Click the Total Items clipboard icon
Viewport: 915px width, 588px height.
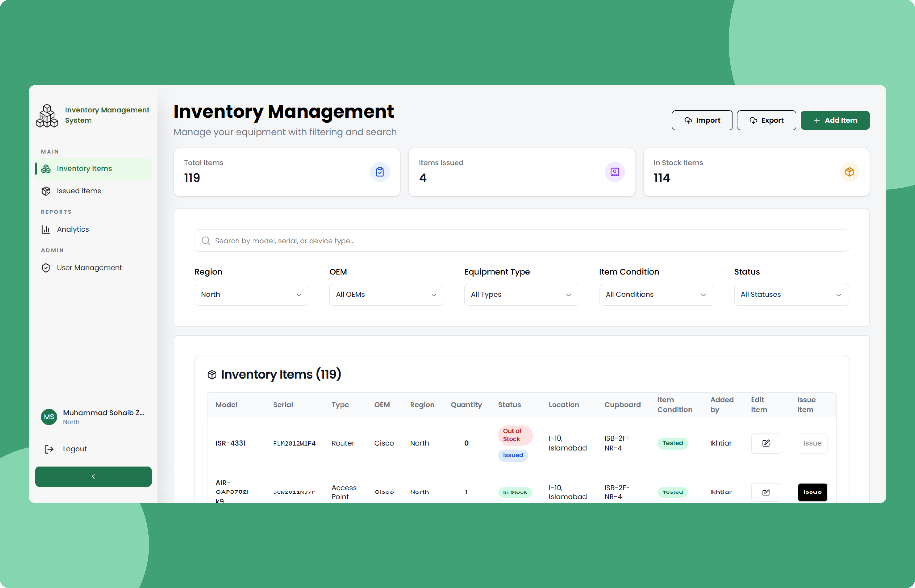[380, 172]
